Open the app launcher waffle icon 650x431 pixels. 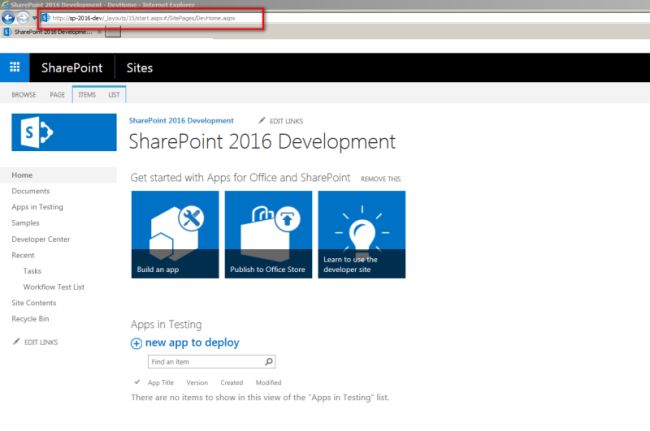pyautogui.click(x=15, y=67)
